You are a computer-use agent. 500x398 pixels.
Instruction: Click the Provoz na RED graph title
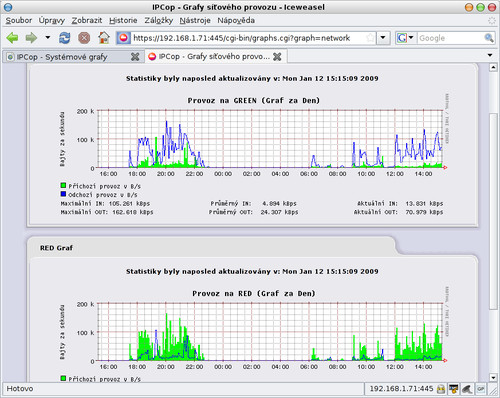click(254, 294)
